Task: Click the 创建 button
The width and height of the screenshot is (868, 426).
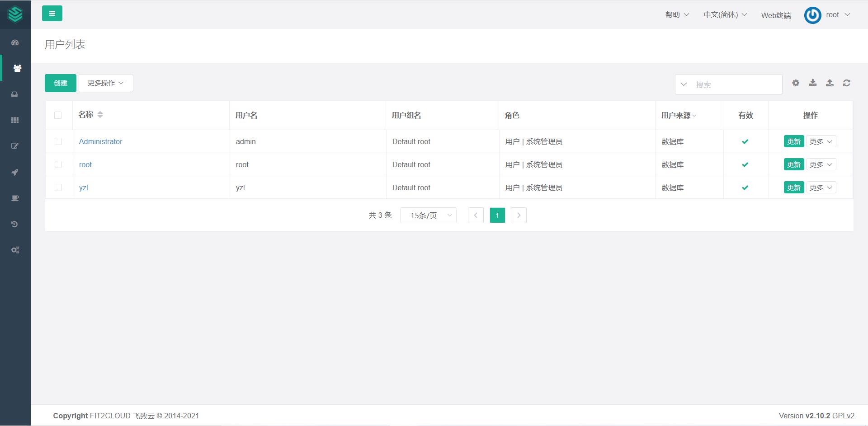Action: click(61, 83)
